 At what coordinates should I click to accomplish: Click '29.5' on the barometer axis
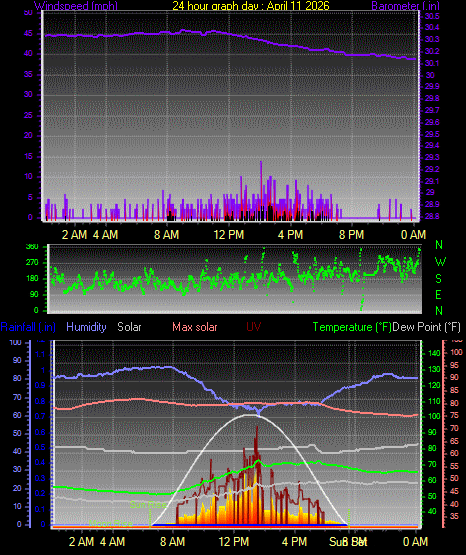tap(432, 134)
